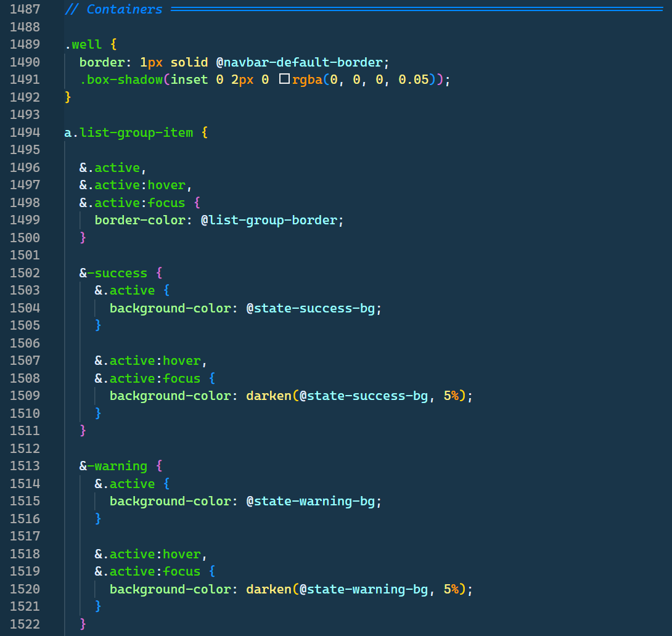Place cursor in the Containers comment

(124, 9)
